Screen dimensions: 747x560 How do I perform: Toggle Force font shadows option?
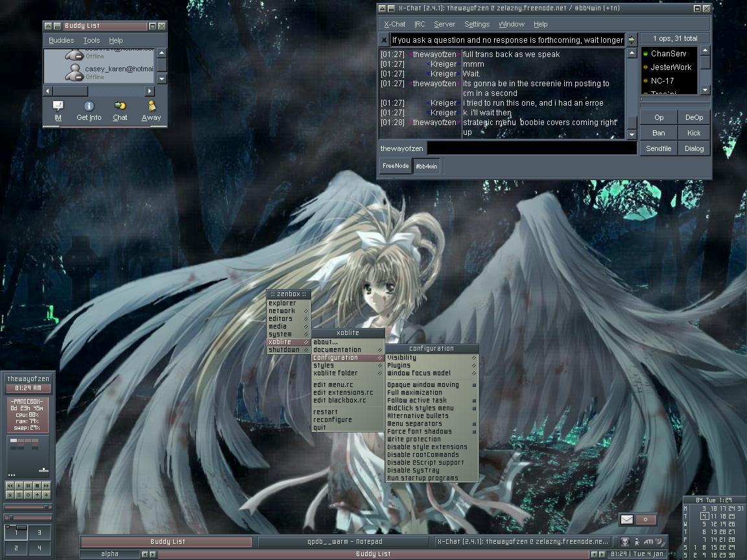pyautogui.click(x=432, y=432)
